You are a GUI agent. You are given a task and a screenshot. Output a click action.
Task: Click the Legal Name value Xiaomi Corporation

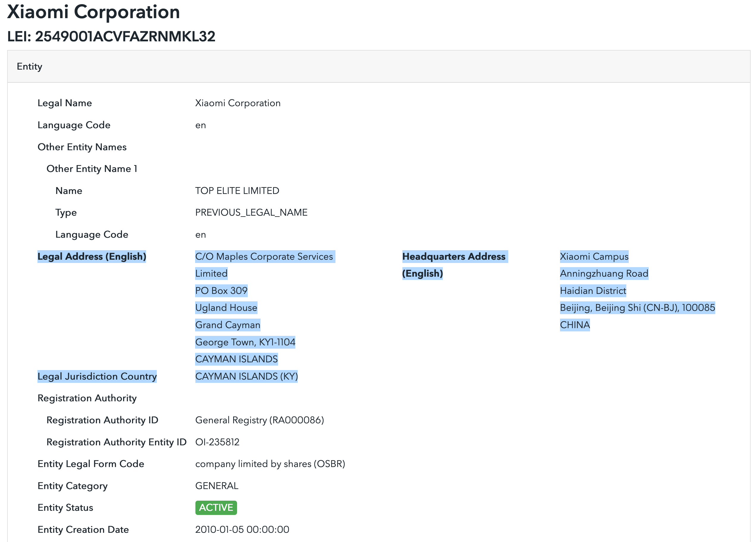point(238,103)
